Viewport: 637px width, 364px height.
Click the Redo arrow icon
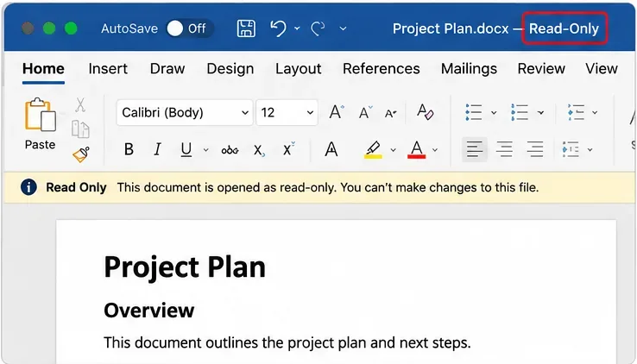tap(318, 28)
